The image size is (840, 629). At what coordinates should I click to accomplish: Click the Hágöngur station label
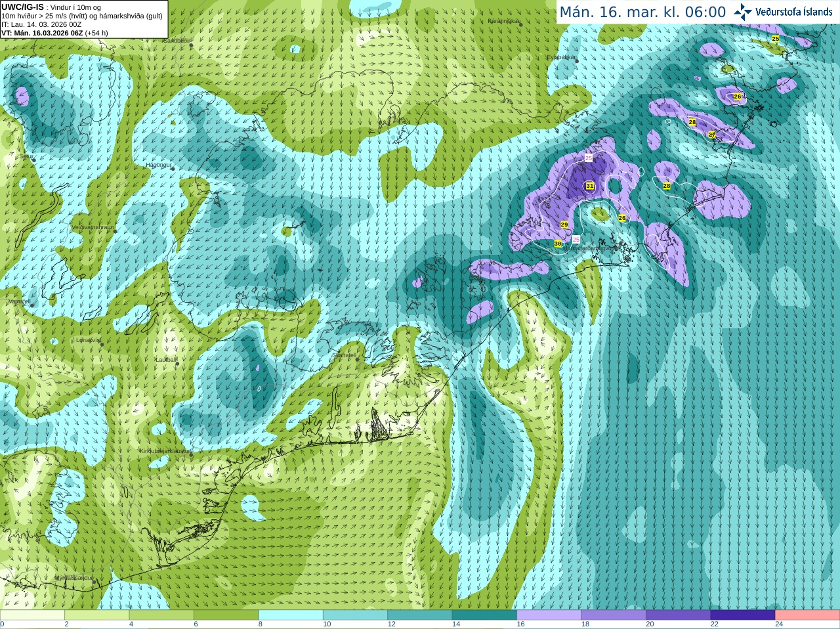(159, 165)
